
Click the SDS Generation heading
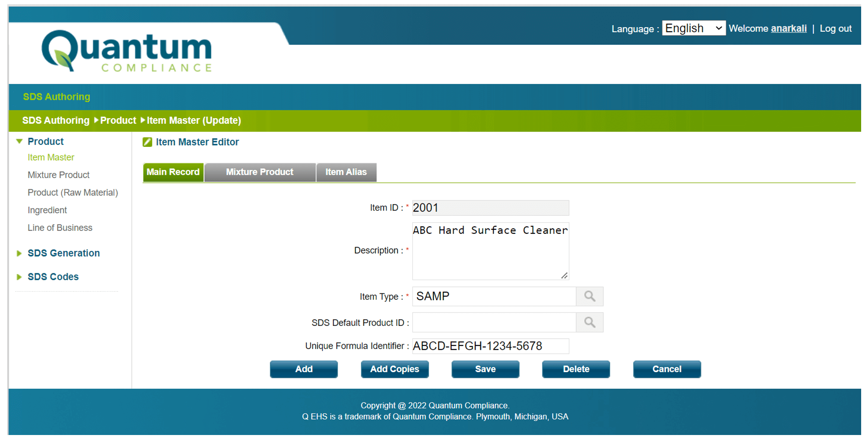pyautogui.click(x=64, y=253)
